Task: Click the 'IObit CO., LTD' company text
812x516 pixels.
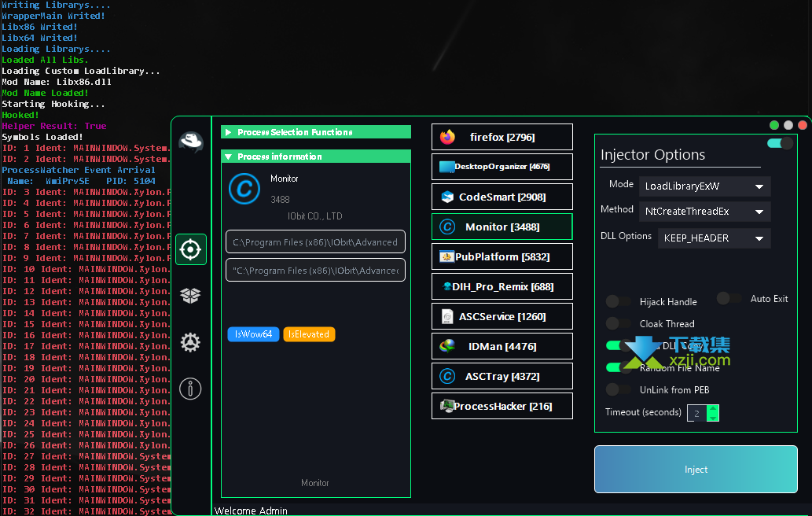Action: coord(315,216)
